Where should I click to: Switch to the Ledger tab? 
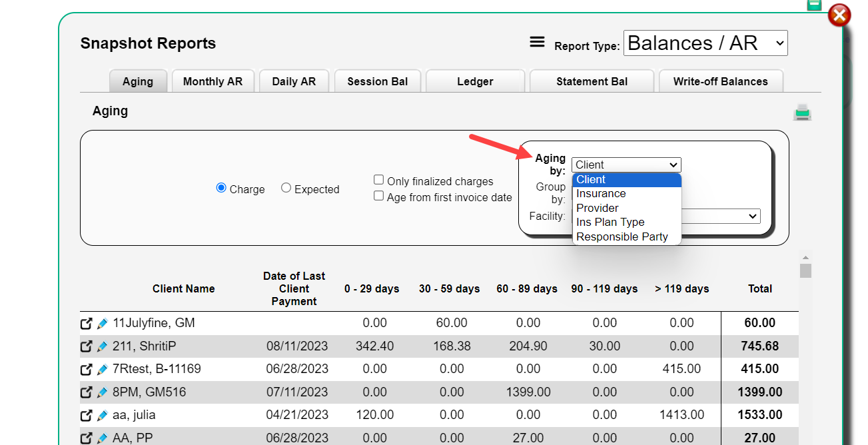(474, 81)
